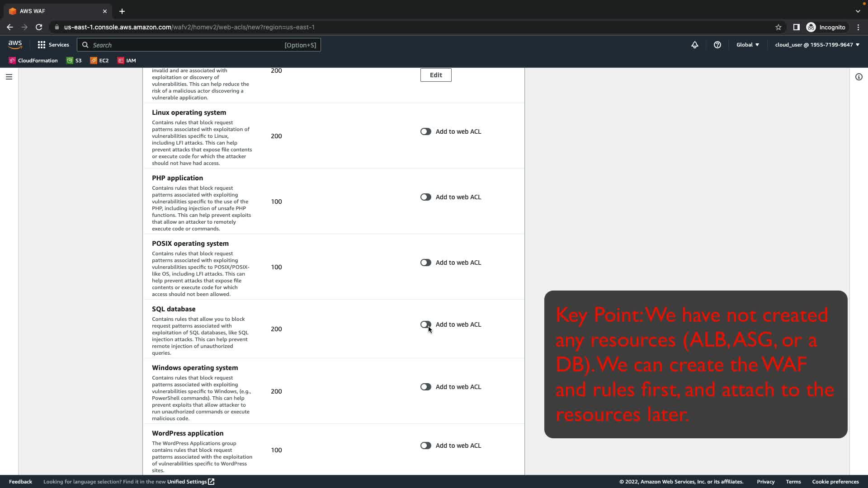This screenshot has width=868, height=488.
Task: Enable SQL database rule group toggle
Action: click(425, 324)
